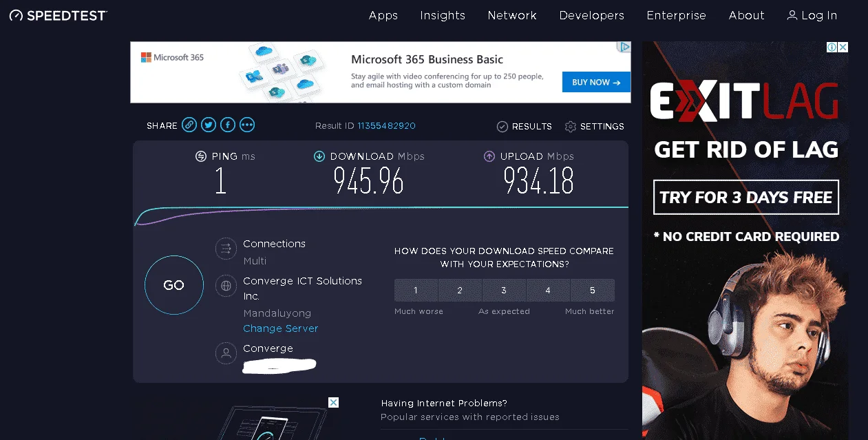Click the ExitLag ad info icon

point(832,48)
